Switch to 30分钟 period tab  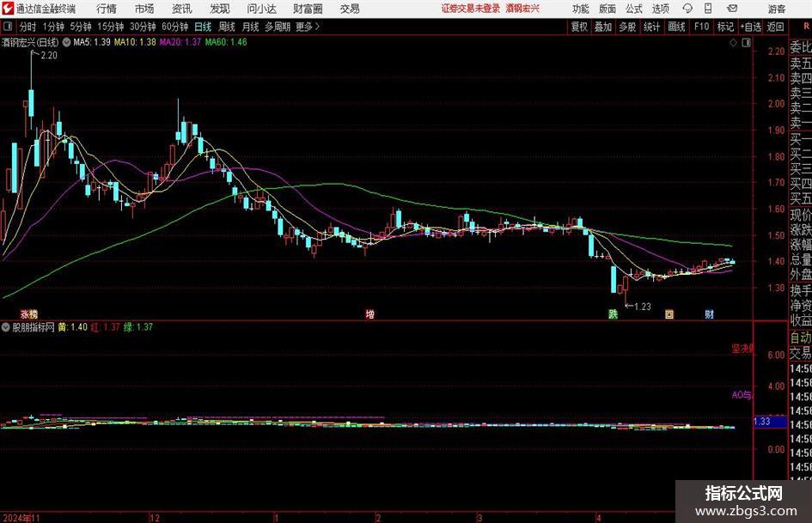143,27
